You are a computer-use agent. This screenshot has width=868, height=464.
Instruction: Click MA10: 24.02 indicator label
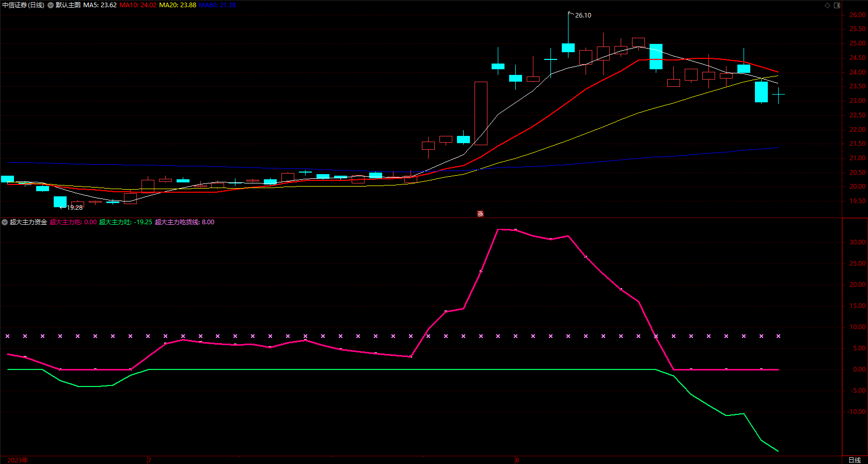pos(138,5)
